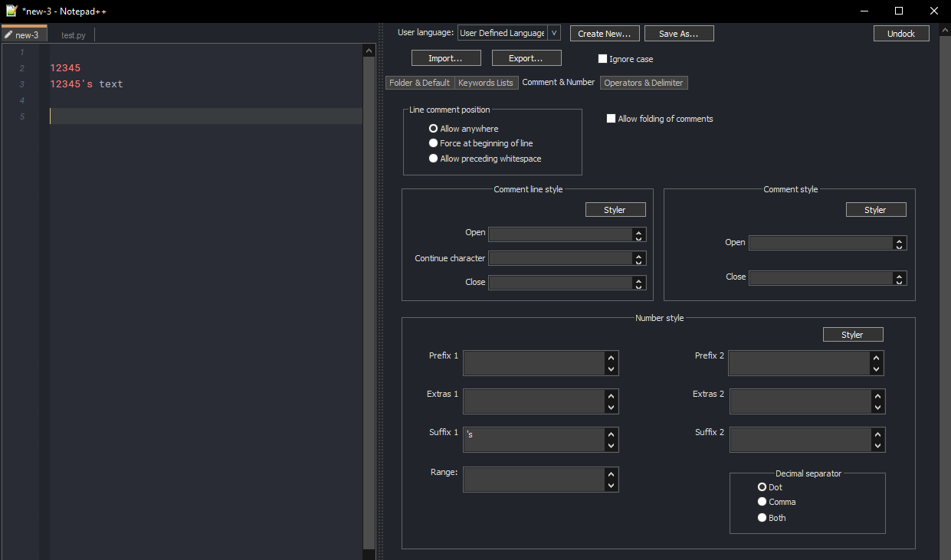Click the Notepad++ app icon in title bar
This screenshot has height=560, width=951.
point(11,11)
